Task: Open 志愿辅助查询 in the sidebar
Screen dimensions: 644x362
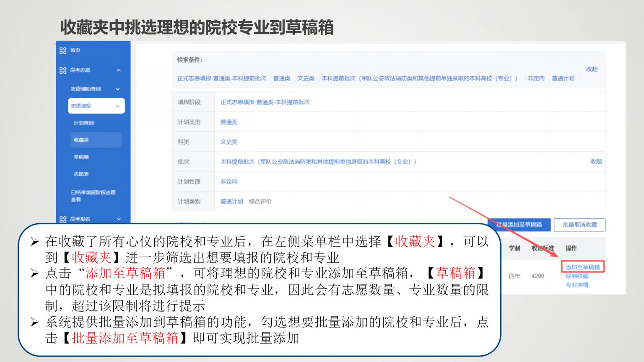Action: click(x=86, y=89)
